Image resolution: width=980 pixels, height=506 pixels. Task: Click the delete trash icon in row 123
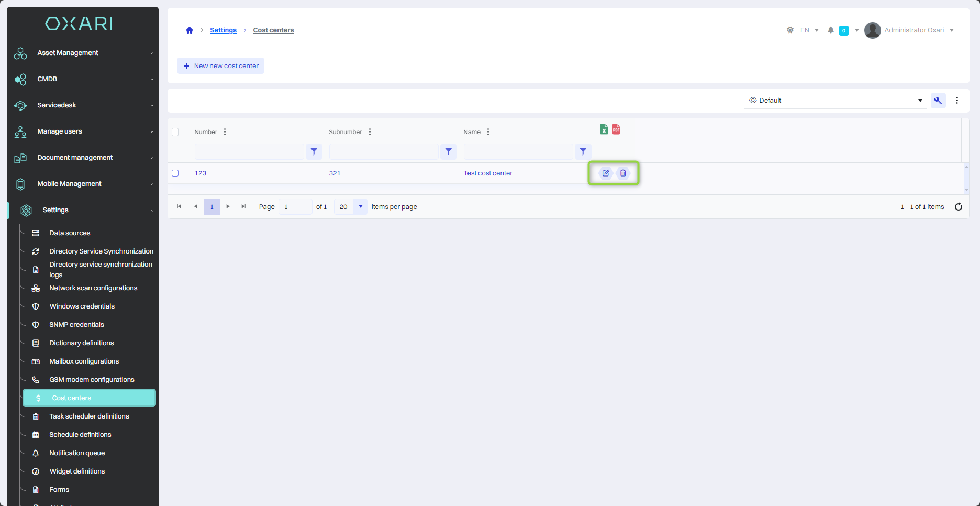(623, 173)
